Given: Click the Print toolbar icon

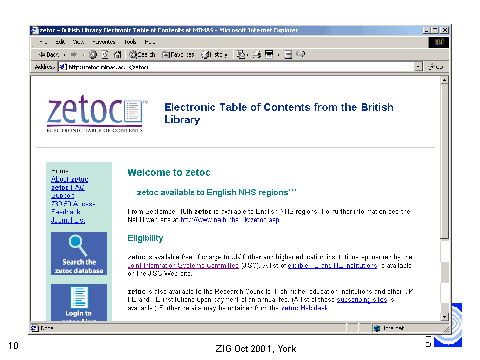Looking at the screenshot, I should click(x=257, y=54).
